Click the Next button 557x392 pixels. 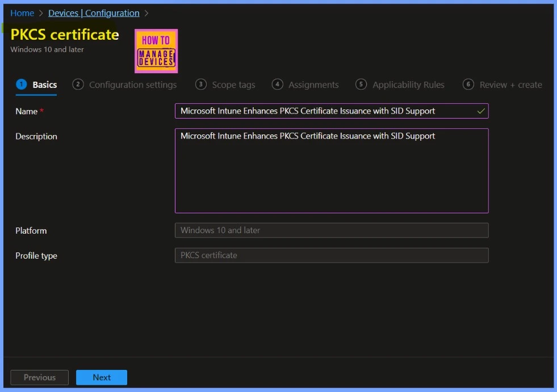(x=102, y=377)
